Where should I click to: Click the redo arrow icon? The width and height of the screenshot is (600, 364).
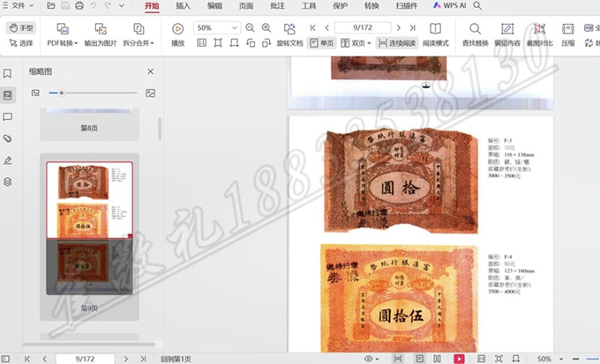coord(108,6)
